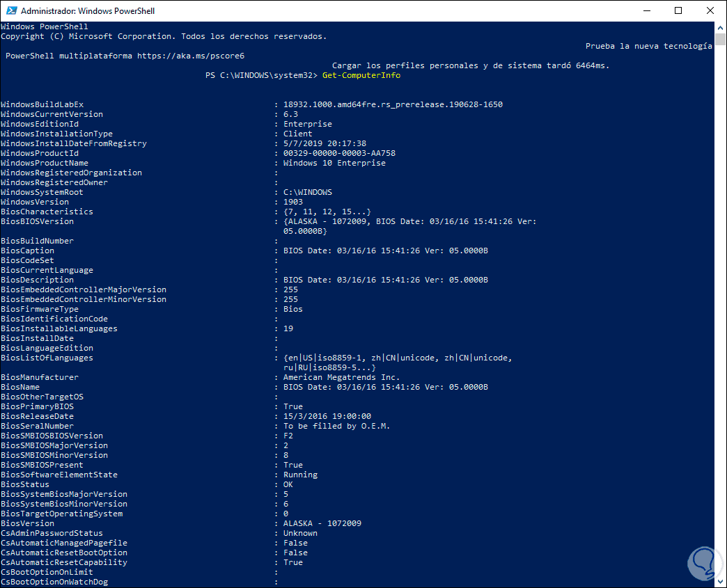Click the PS C:\WINDOWS\system32> prompt
The image size is (727, 588).
261,75
